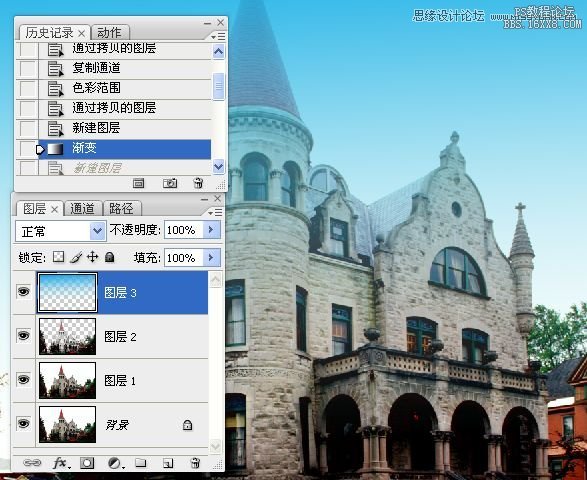The image size is (587, 480).
Task: Select 图层 tab
Action: [34, 209]
